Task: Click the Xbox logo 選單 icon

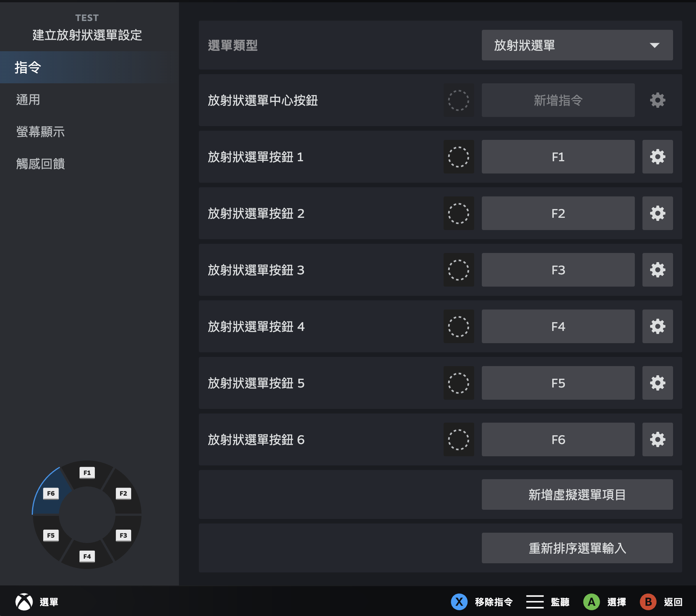Action: tap(24, 602)
